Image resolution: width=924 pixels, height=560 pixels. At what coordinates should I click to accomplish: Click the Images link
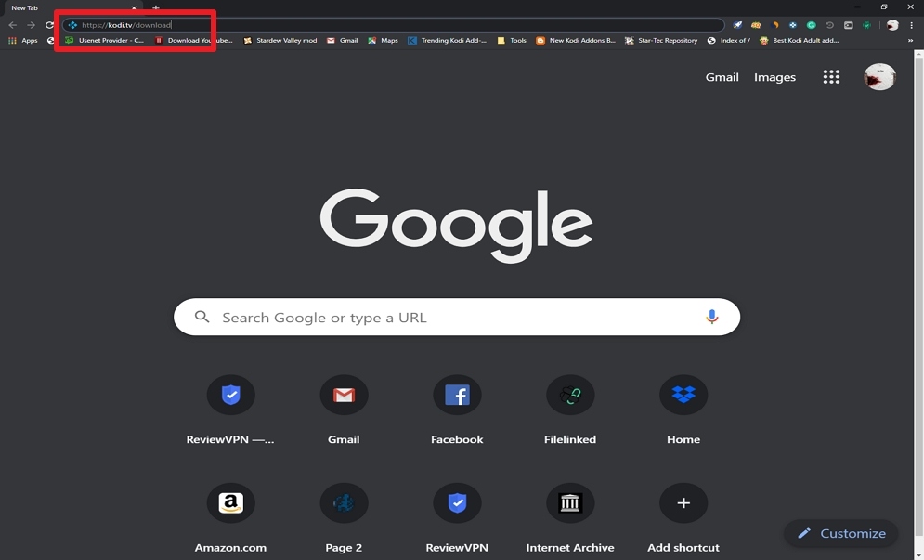(x=774, y=77)
